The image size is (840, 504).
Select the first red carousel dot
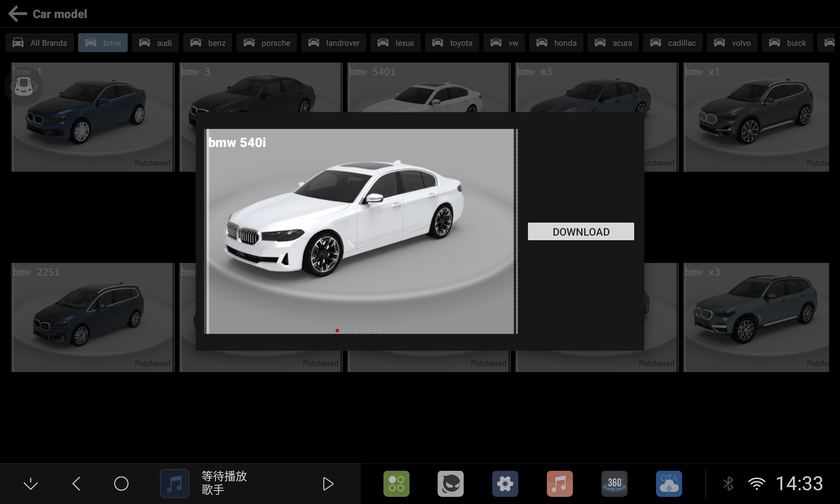tap(337, 331)
